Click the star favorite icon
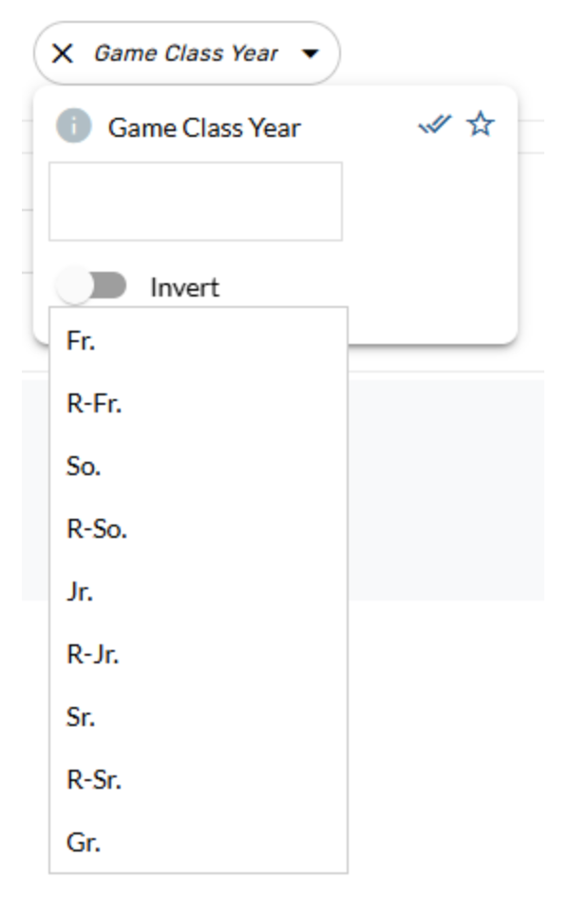 point(481,124)
